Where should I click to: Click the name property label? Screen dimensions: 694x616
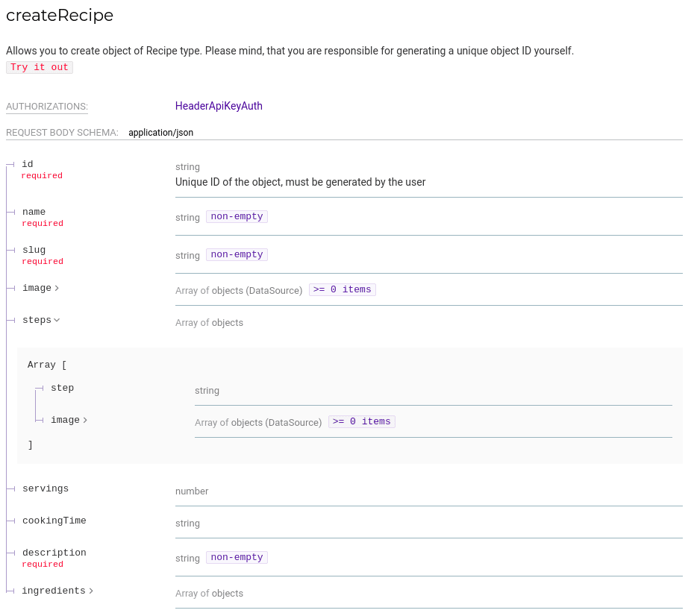pyautogui.click(x=34, y=212)
